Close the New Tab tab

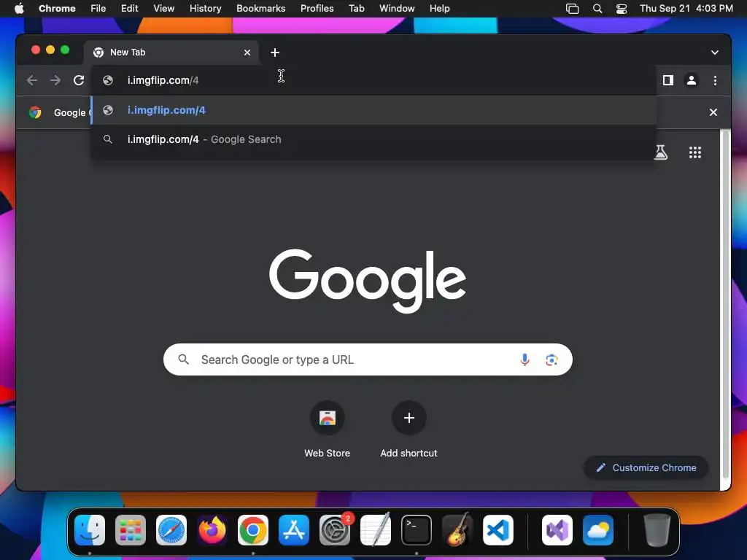coord(247,52)
